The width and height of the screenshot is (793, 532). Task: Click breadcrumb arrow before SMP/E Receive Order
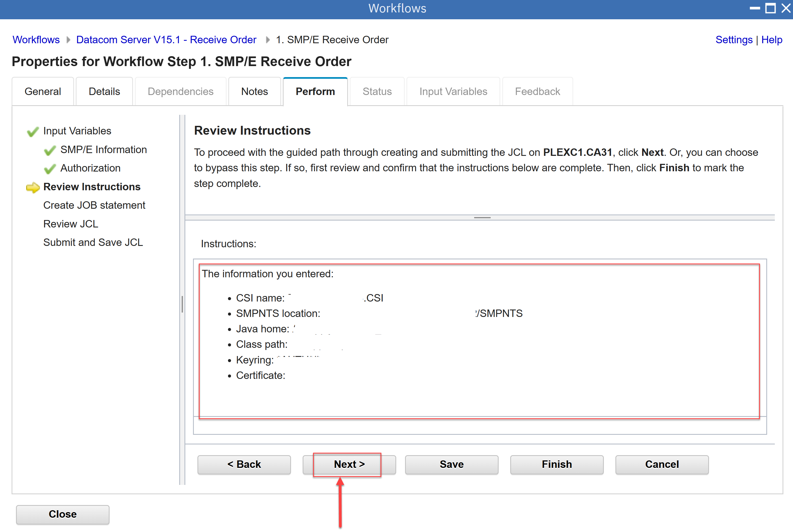268,40
